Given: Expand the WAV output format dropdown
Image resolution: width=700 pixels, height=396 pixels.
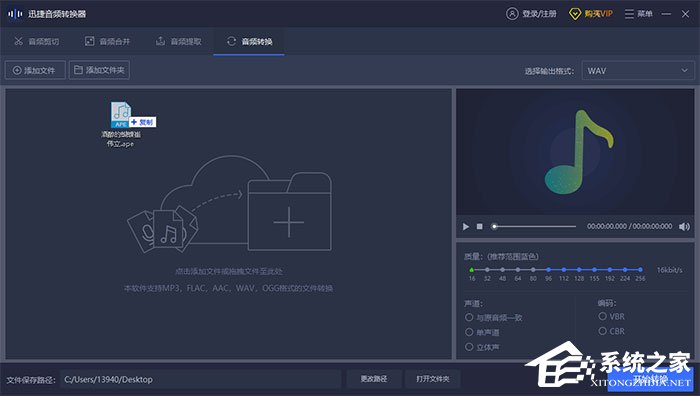Looking at the screenshot, I should coord(638,71).
